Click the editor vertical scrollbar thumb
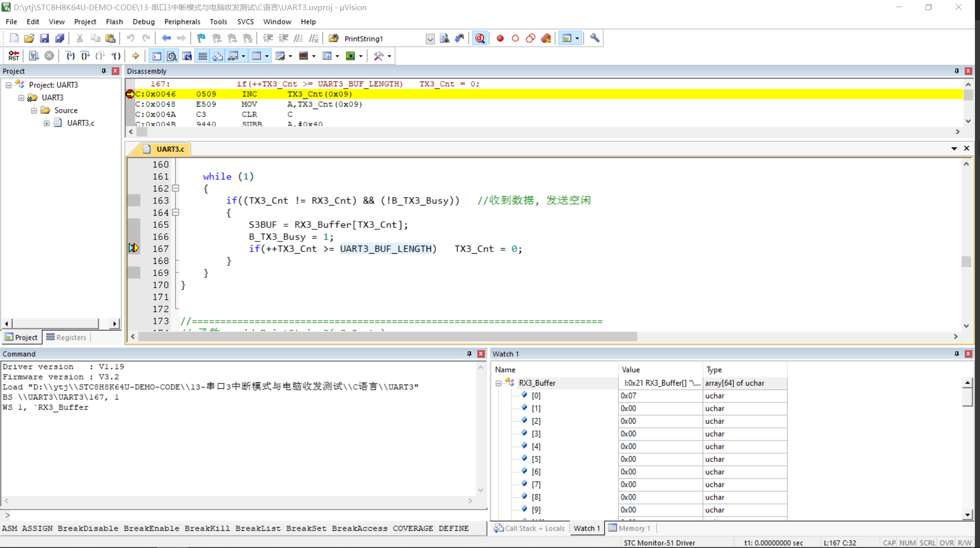 coord(966,261)
